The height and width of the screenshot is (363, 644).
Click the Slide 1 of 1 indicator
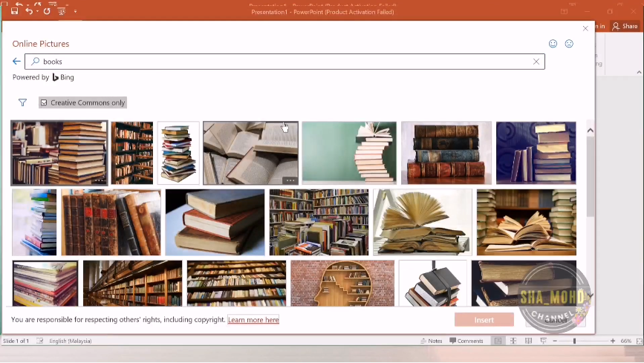pyautogui.click(x=16, y=341)
